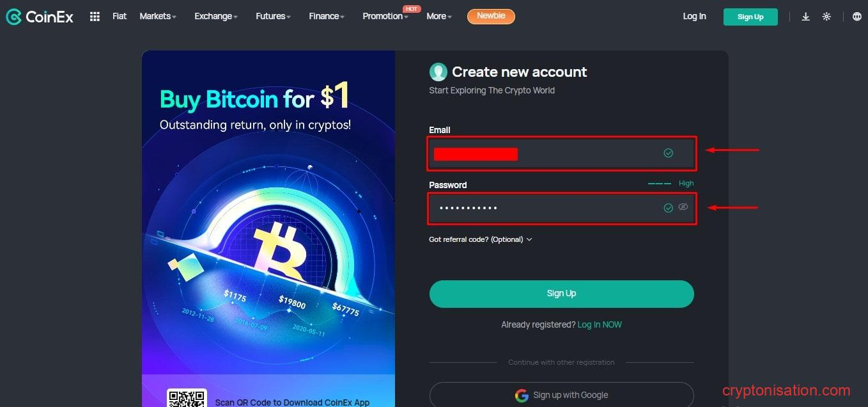Toggle the light theme sun icon
This screenshot has width=868, height=407.
tap(826, 17)
